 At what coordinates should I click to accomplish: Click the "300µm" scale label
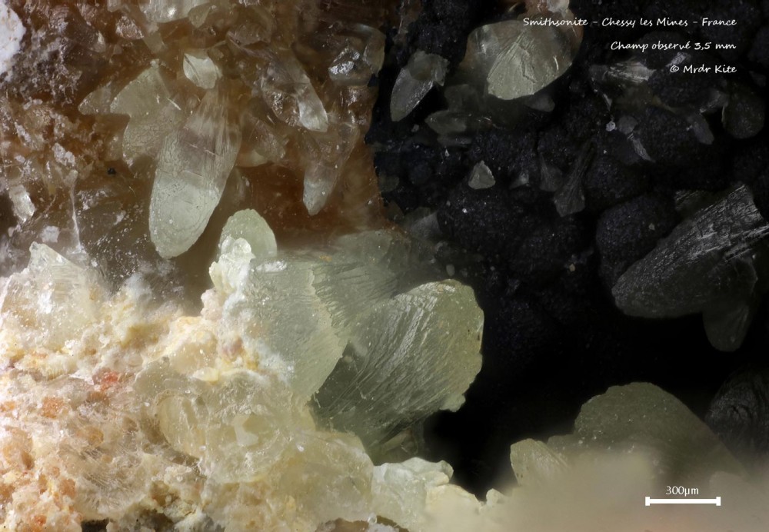click(x=682, y=490)
